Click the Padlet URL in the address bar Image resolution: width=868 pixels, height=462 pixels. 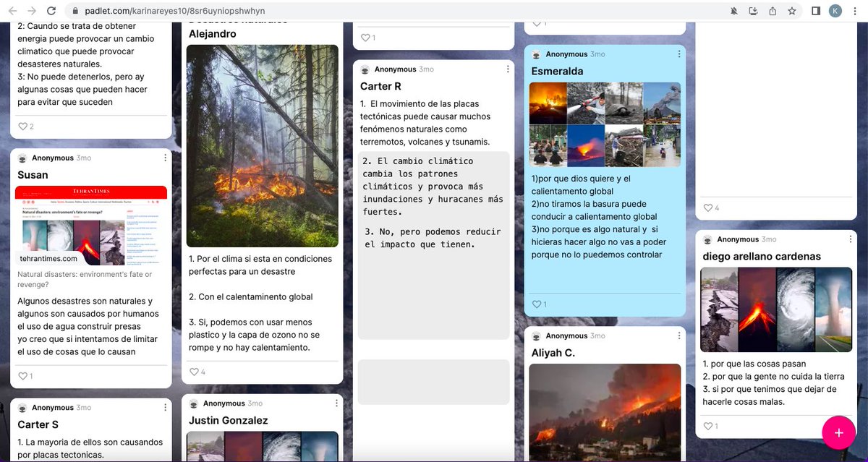174,12
